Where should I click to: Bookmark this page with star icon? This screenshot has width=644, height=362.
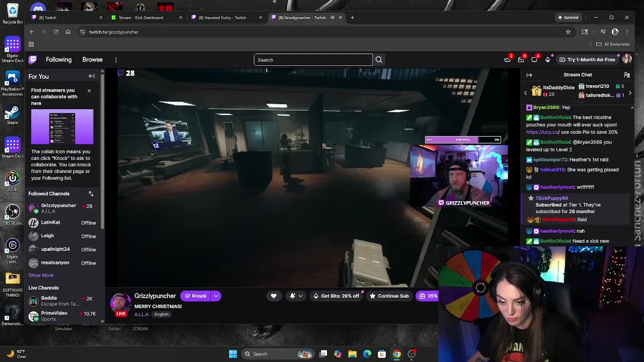568,32
